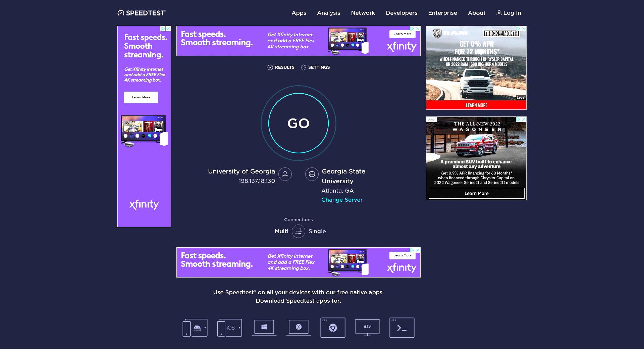
Task: Toggle the Multi/Single connections switch
Action: [299, 231]
